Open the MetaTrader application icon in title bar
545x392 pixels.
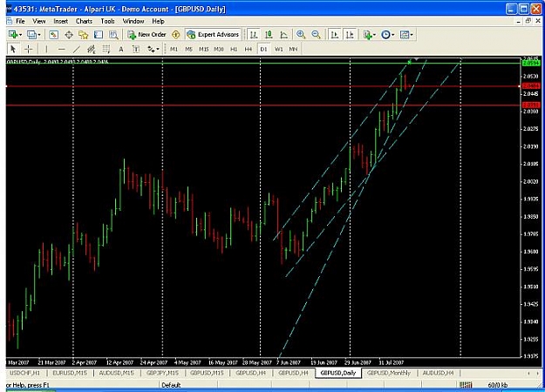tap(10, 9)
